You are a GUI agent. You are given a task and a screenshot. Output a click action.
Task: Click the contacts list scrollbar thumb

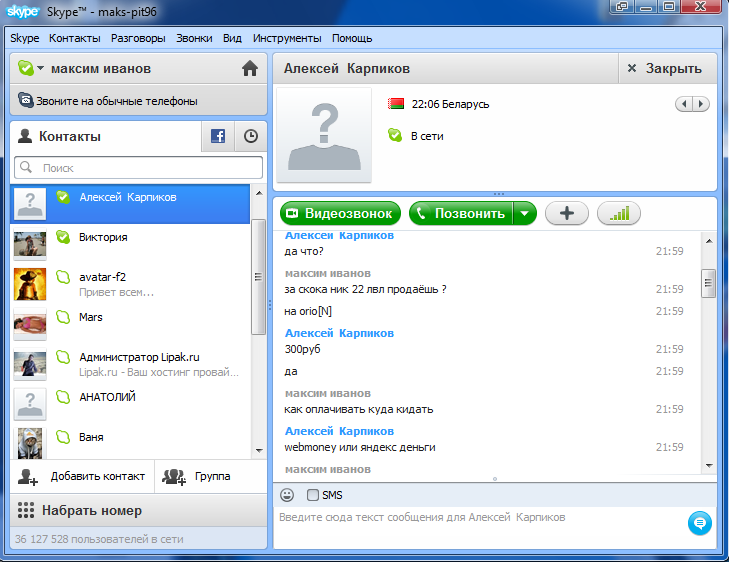[258, 277]
